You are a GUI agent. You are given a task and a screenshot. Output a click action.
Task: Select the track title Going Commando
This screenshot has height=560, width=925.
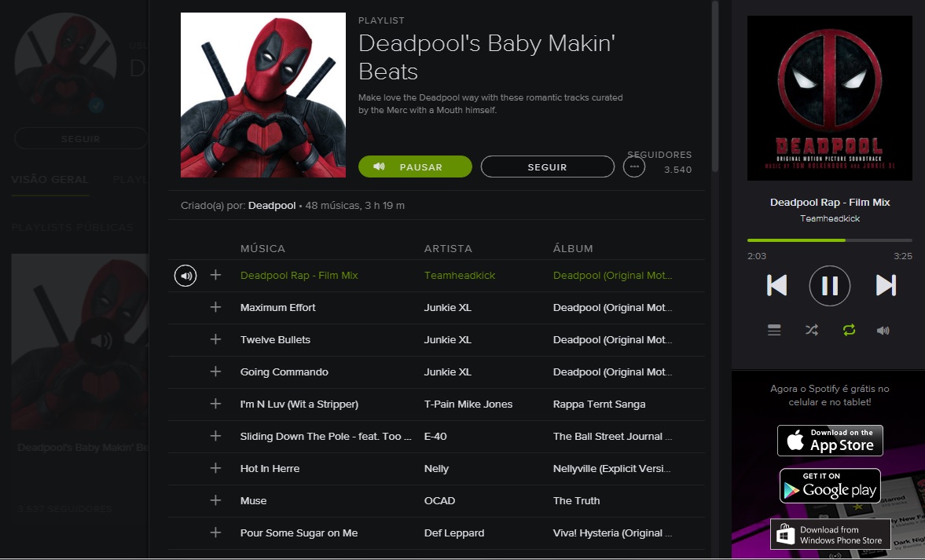284,372
